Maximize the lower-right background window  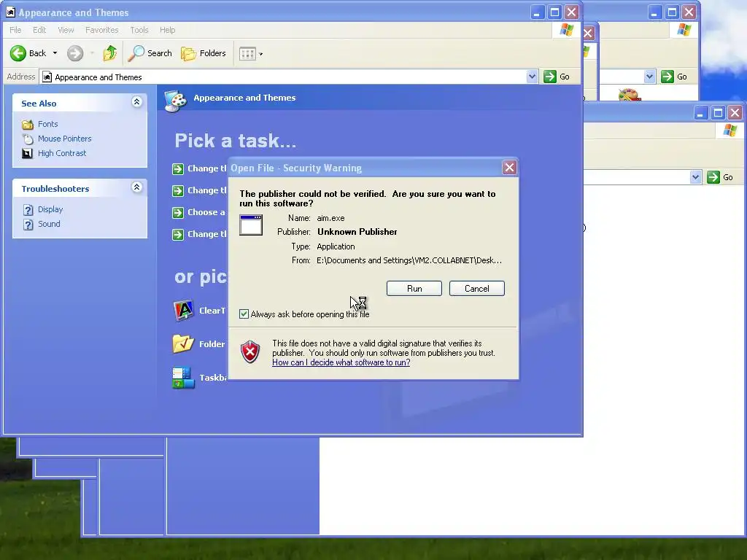[718, 113]
